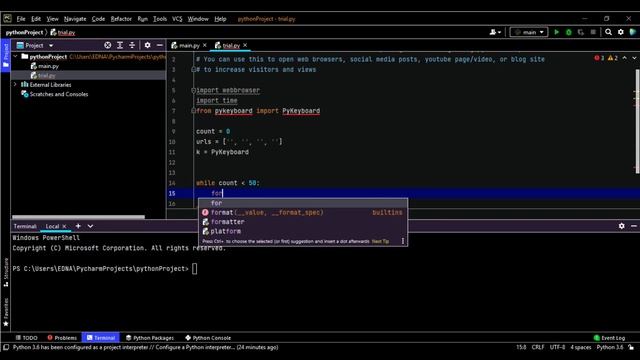Open the File menu
This screenshot has width=640, height=360.
pyautogui.click(x=21, y=19)
